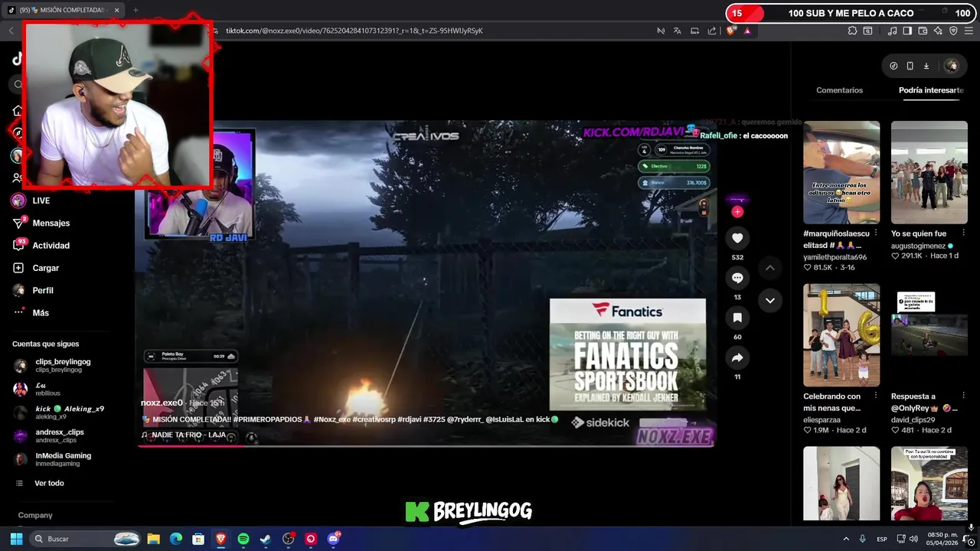Screen dimensions: 980x551
Task: Open the 'Yo se quien fue' video thumbnail
Action: (929, 172)
